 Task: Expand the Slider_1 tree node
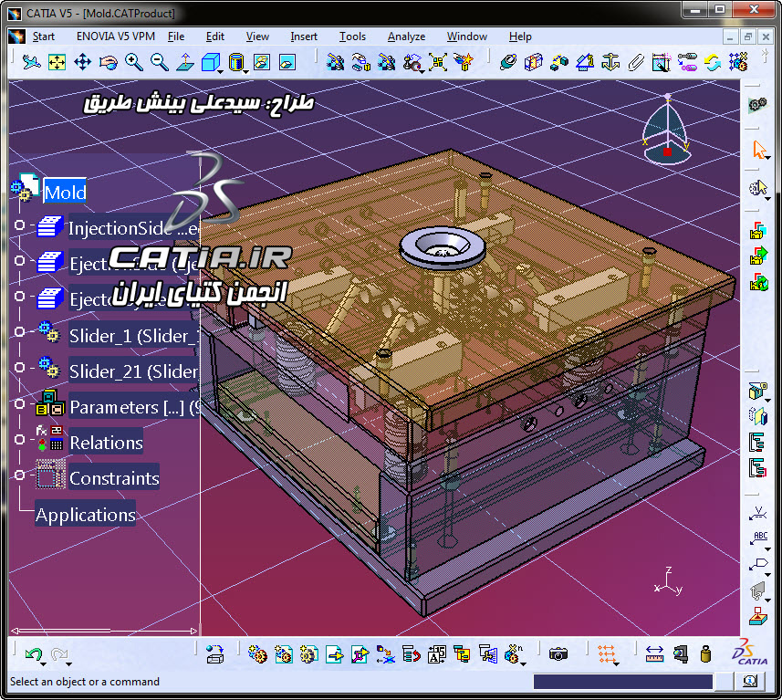tap(19, 332)
